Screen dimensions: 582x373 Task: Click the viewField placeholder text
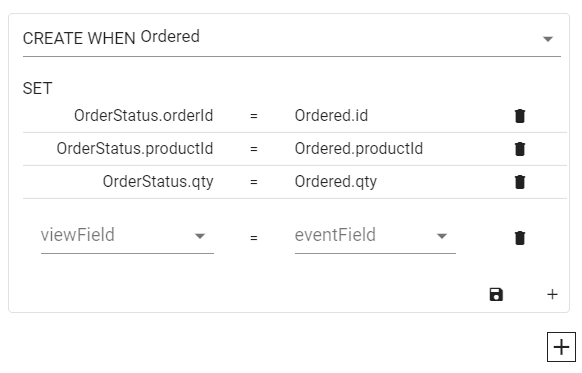point(78,235)
